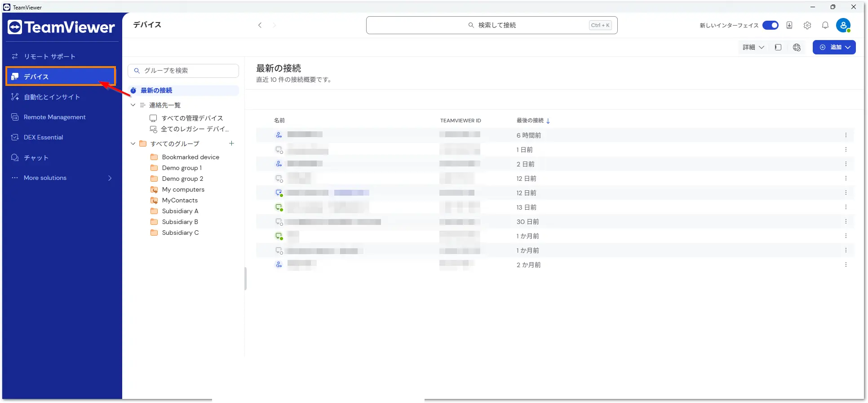
Task: Go forward with right arrow
Action: coord(275,25)
